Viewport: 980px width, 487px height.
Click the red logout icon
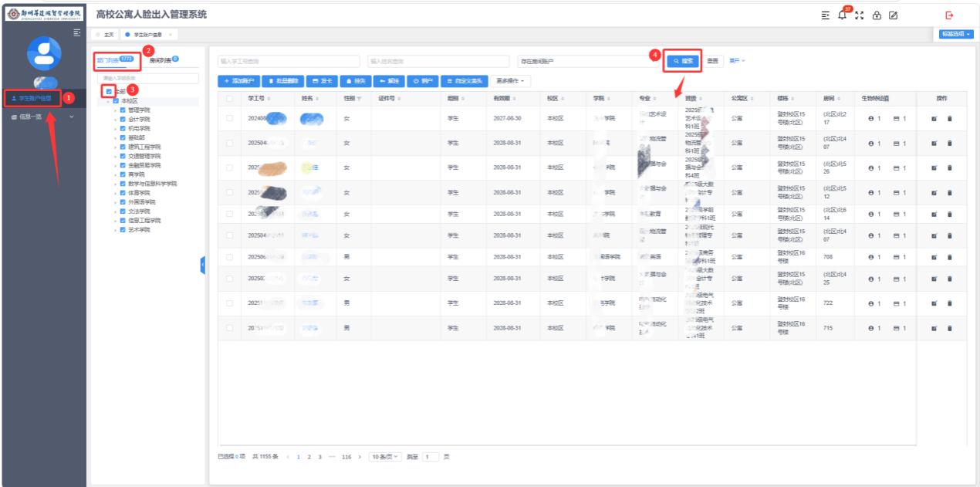949,15
